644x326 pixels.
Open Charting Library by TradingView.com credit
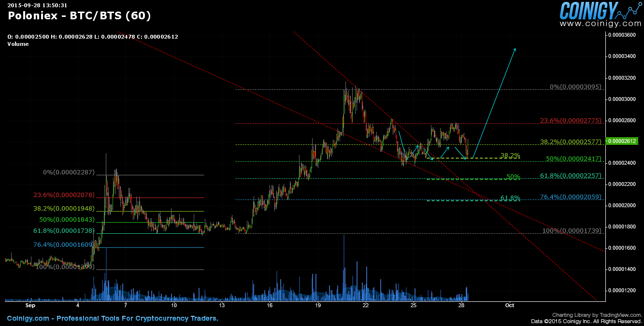pyautogui.click(x=597, y=315)
